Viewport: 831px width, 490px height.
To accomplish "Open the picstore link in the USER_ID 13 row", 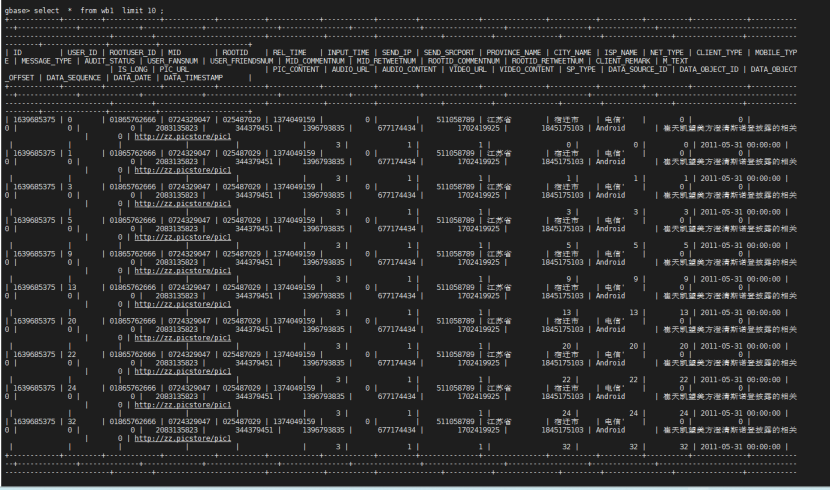I will tap(183, 304).
